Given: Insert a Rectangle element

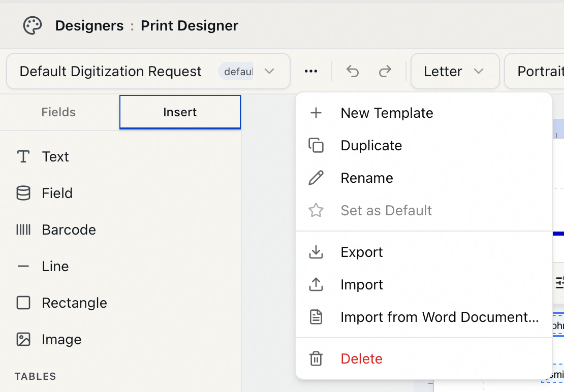Looking at the screenshot, I should click(120, 303).
